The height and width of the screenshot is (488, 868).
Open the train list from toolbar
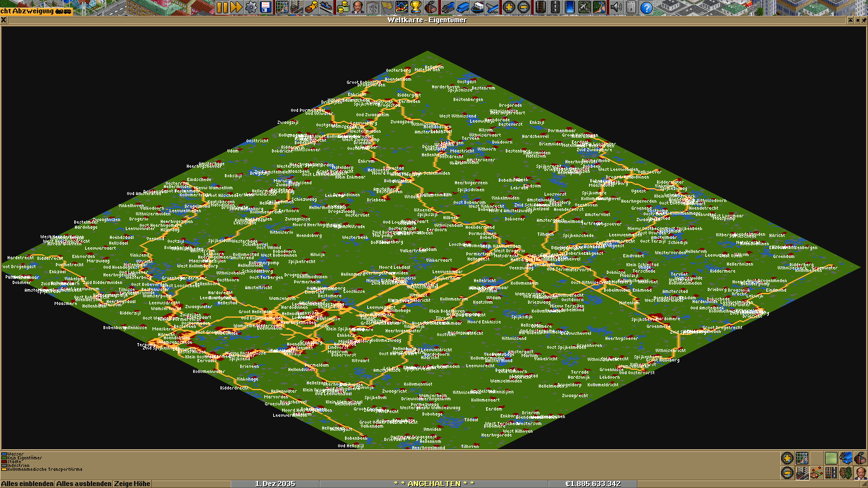click(447, 8)
